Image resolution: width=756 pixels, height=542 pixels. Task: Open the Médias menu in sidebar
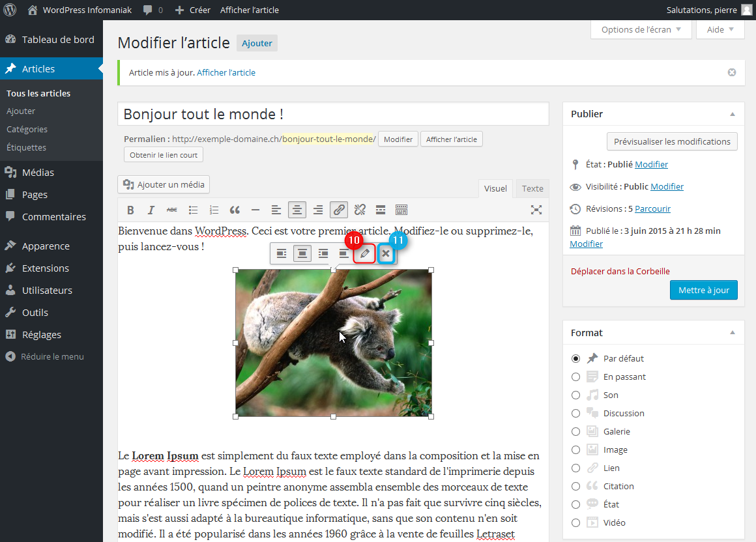click(x=38, y=173)
